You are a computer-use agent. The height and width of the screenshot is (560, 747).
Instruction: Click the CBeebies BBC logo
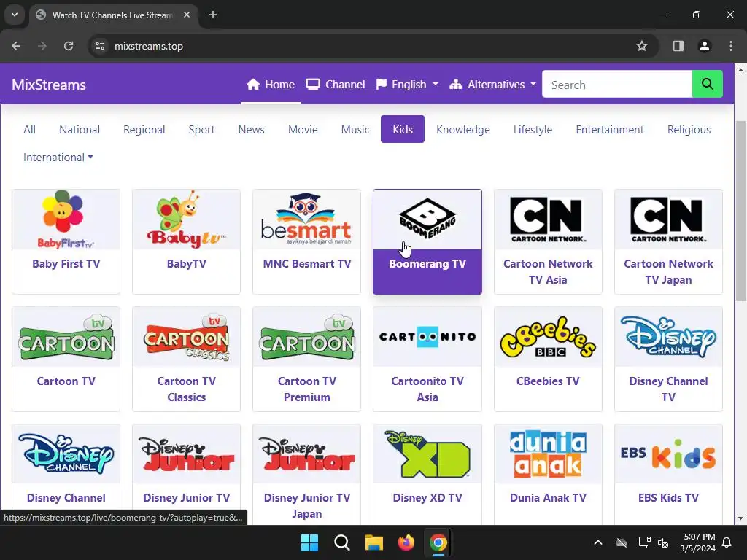pos(548,337)
